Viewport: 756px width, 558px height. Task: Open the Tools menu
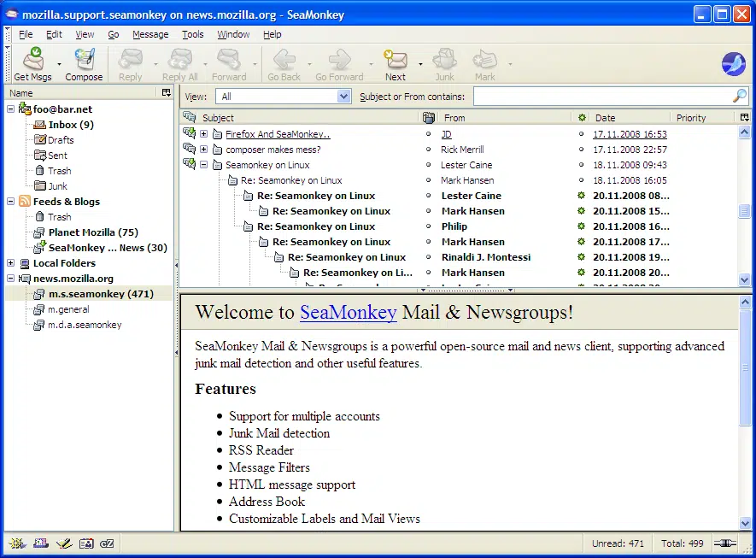(x=193, y=34)
